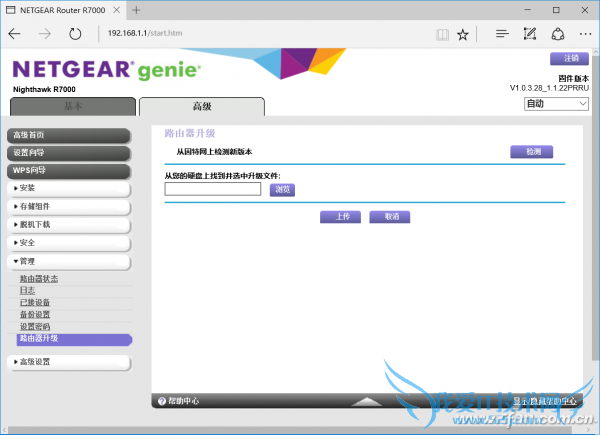Expand the 脱机下载 section
600x435 pixels.
pyautogui.click(x=69, y=225)
